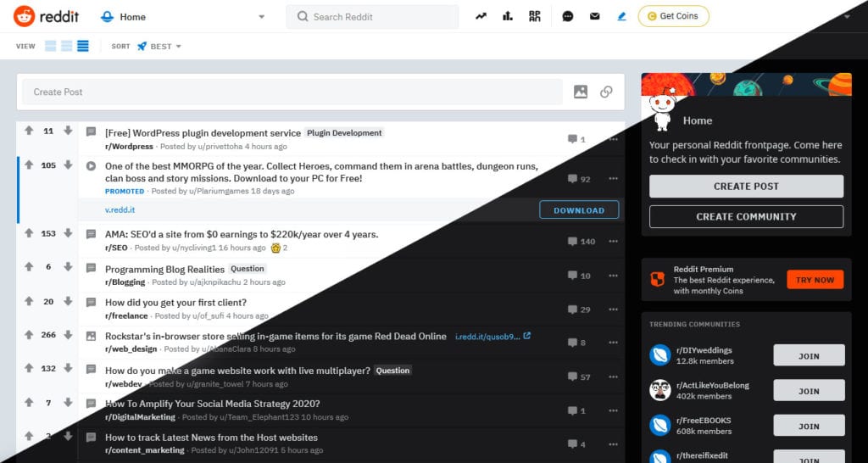
Task: Upvote the WordPress plugin development post
Action: 29,131
